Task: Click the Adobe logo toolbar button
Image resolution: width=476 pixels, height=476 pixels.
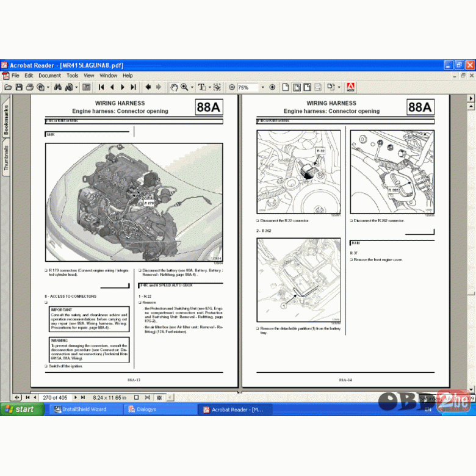Action: pyautogui.click(x=351, y=87)
